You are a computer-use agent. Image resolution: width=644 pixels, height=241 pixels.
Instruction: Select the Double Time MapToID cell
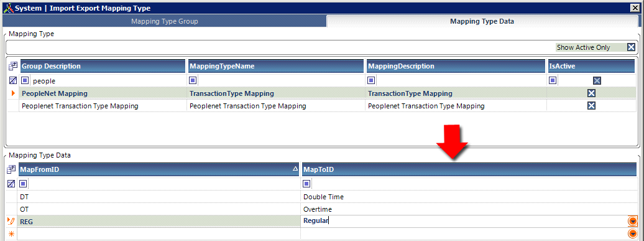[x=469, y=197]
